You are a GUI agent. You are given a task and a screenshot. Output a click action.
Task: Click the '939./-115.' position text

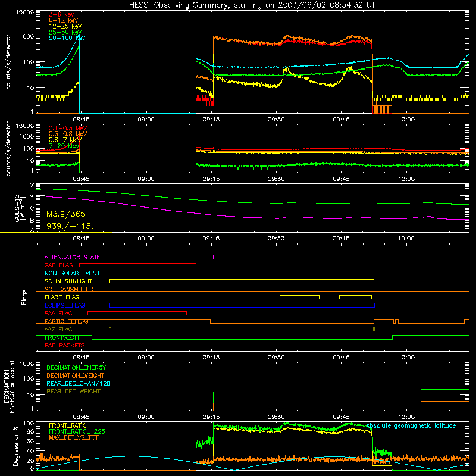70,226
